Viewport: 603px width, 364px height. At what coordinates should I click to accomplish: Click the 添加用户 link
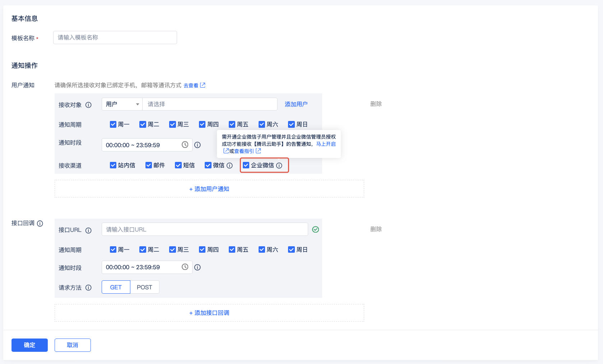point(296,104)
